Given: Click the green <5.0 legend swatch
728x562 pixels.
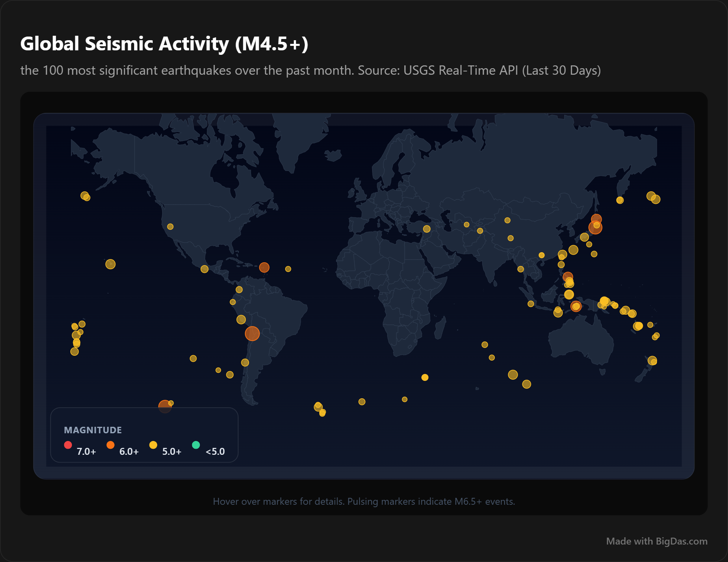Looking at the screenshot, I should [196, 445].
